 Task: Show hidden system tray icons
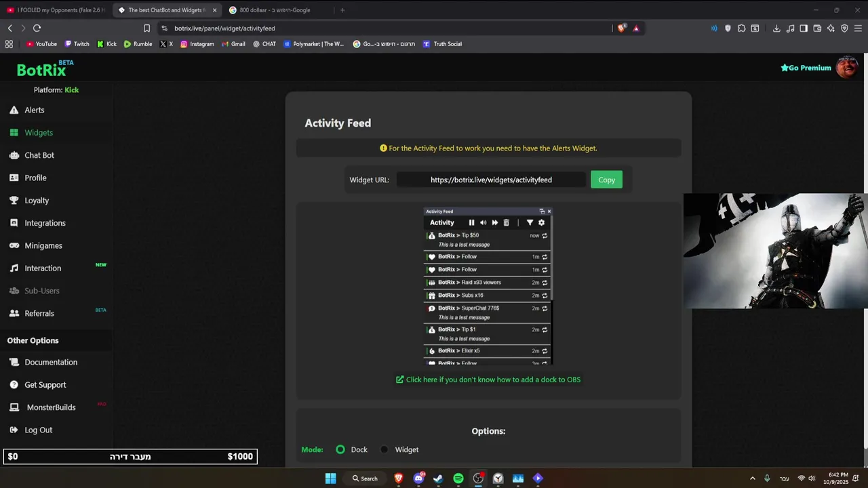(x=752, y=479)
